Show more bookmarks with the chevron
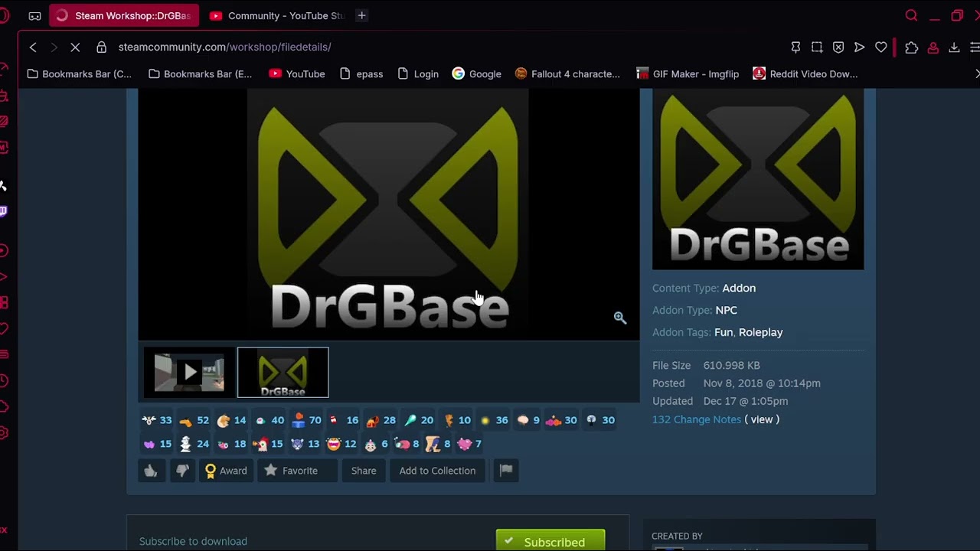The image size is (980, 551). click(977, 74)
